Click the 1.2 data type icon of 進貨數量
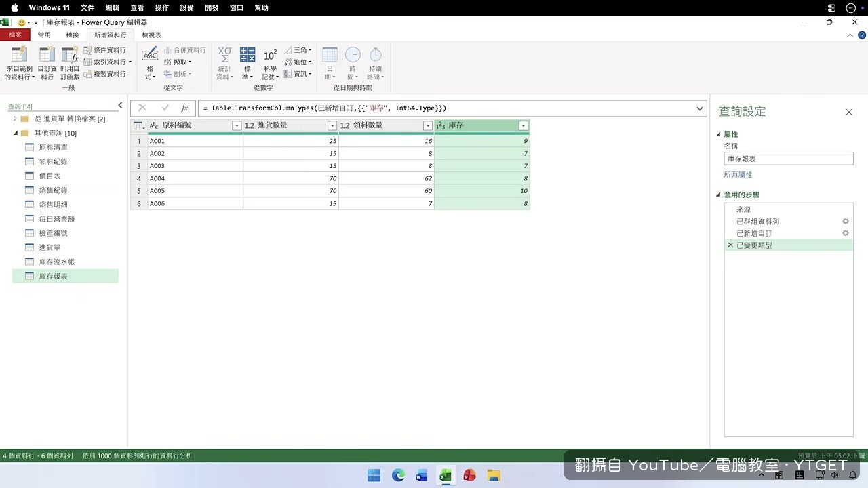This screenshot has height=488, width=868. 249,125
